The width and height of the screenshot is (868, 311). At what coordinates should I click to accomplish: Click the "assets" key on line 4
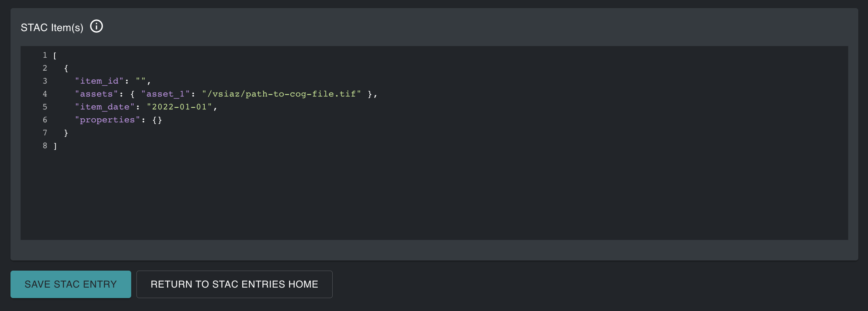pos(96,94)
